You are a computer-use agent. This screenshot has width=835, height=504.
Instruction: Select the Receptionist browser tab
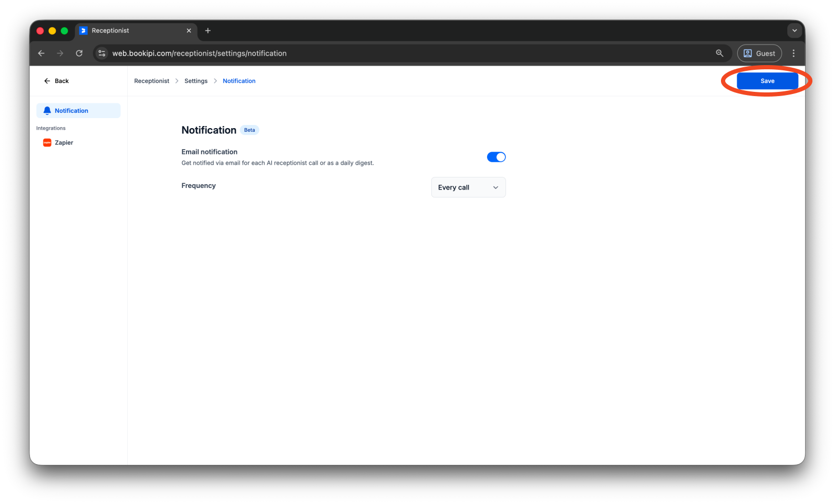point(136,30)
